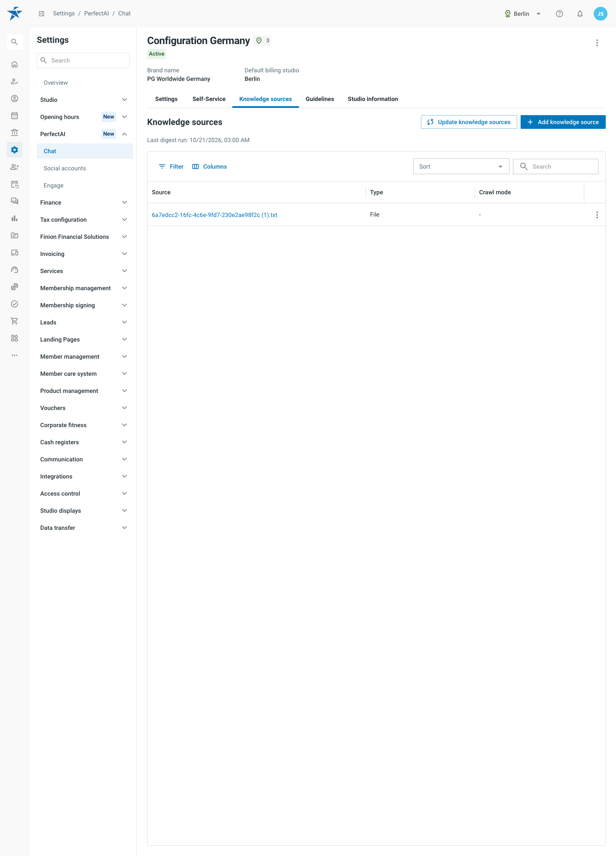Switch to the Studio information tab

pyautogui.click(x=373, y=99)
